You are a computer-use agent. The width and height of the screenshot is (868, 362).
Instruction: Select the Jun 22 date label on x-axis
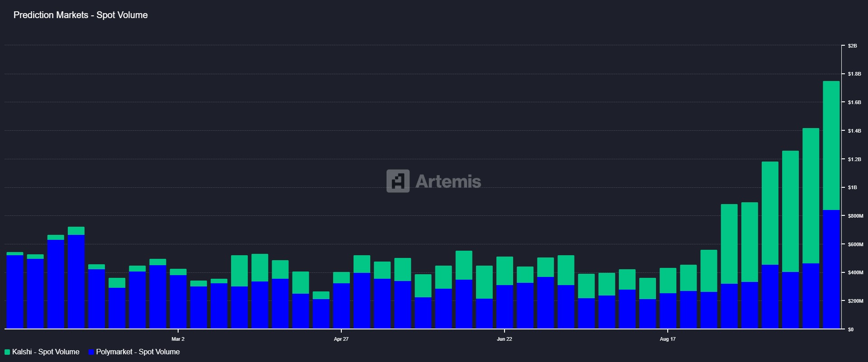505,339
